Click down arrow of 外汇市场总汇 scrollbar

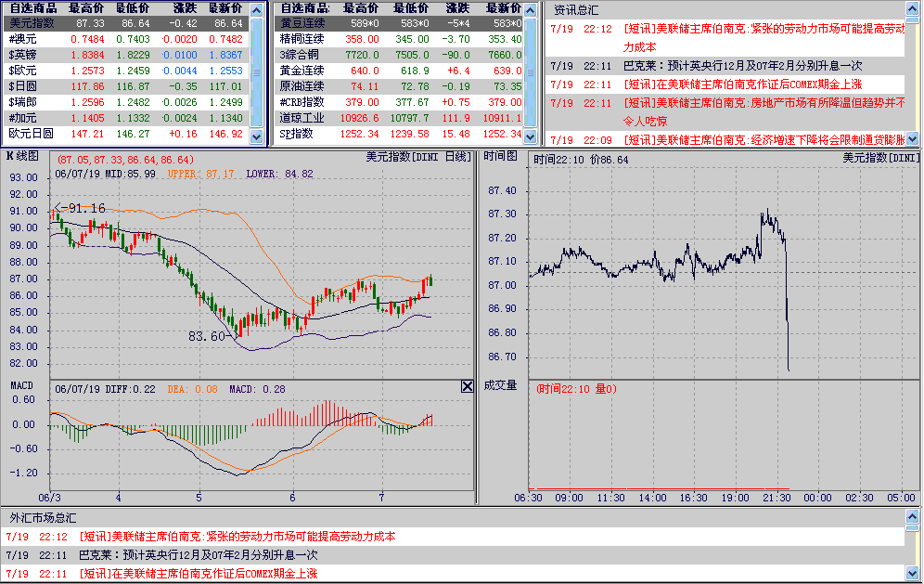point(912,573)
